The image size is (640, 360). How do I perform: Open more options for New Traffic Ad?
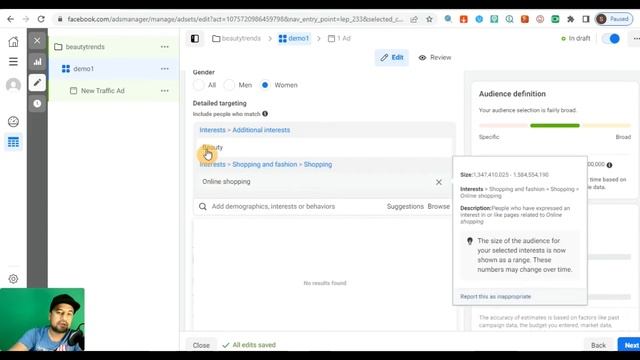tap(164, 91)
